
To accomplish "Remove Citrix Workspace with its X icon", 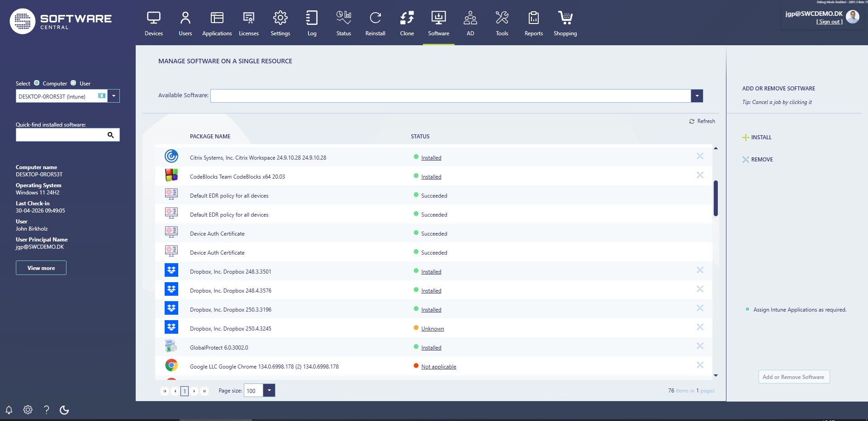I will [x=700, y=156].
